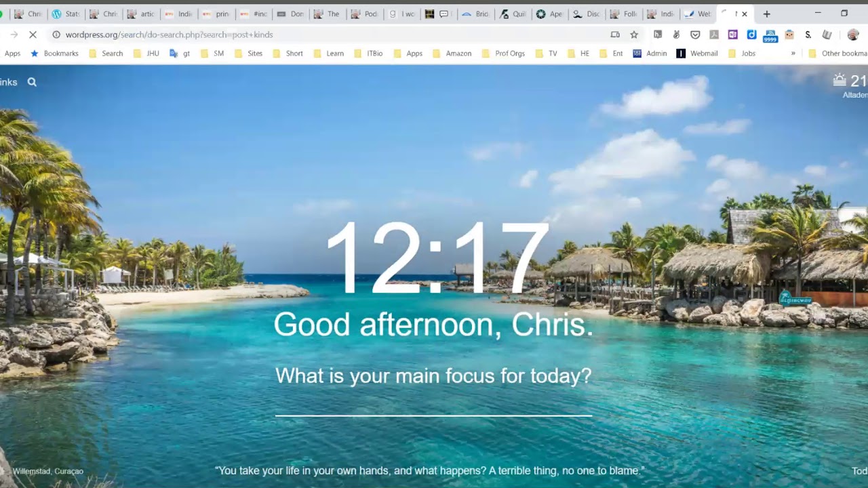This screenshot has height=488, width=868.
Task: Open the Apps shortcut in bookmarks bar
Action: pos(12,54)
